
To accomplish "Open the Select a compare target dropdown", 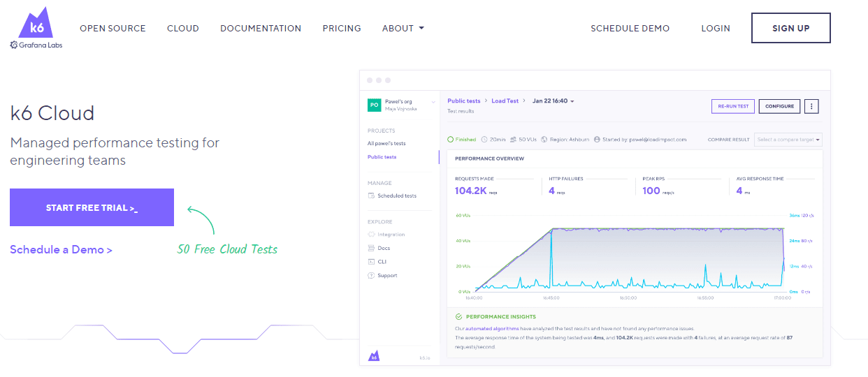I will [x=788, y=140].
